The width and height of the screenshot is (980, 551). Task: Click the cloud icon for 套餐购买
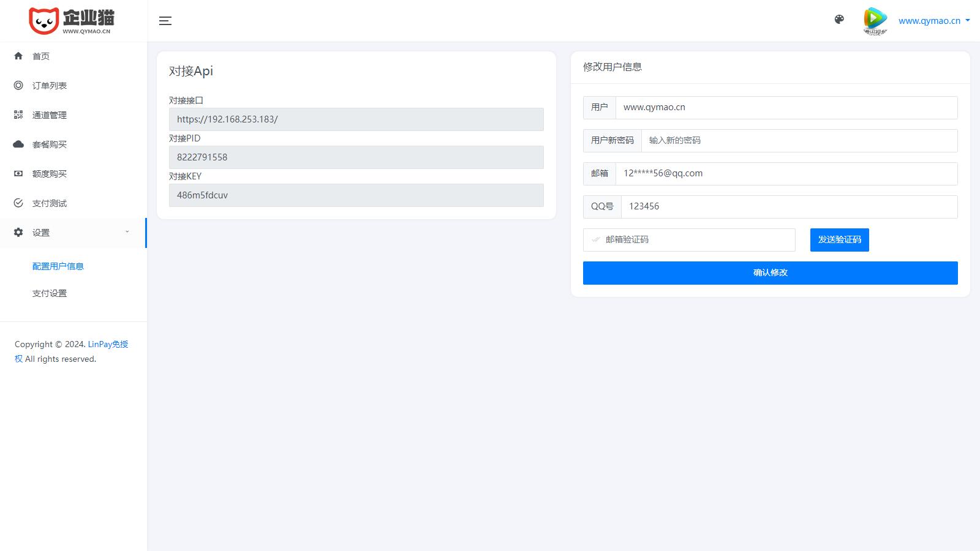click(x=18, y=144)
